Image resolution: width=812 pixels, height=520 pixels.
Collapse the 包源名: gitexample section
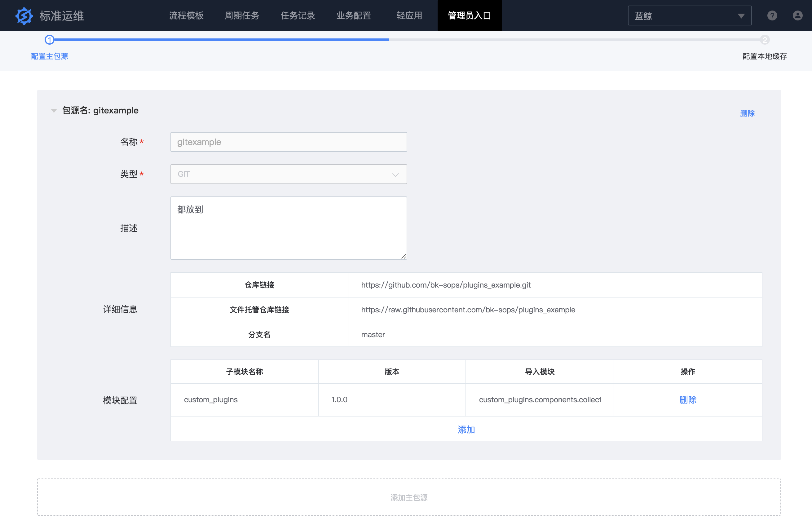pyautogui.click(x=54, y=111)
